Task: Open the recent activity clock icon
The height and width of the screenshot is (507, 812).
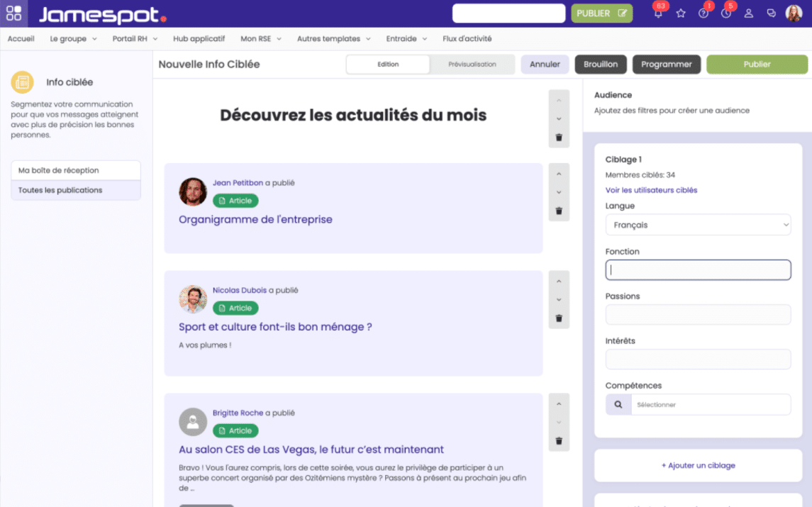Action: 726,13
